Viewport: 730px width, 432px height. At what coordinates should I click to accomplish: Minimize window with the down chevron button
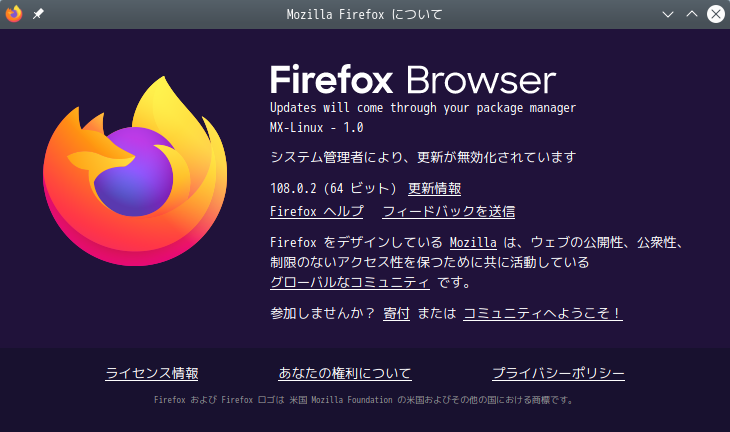(668, 14)
